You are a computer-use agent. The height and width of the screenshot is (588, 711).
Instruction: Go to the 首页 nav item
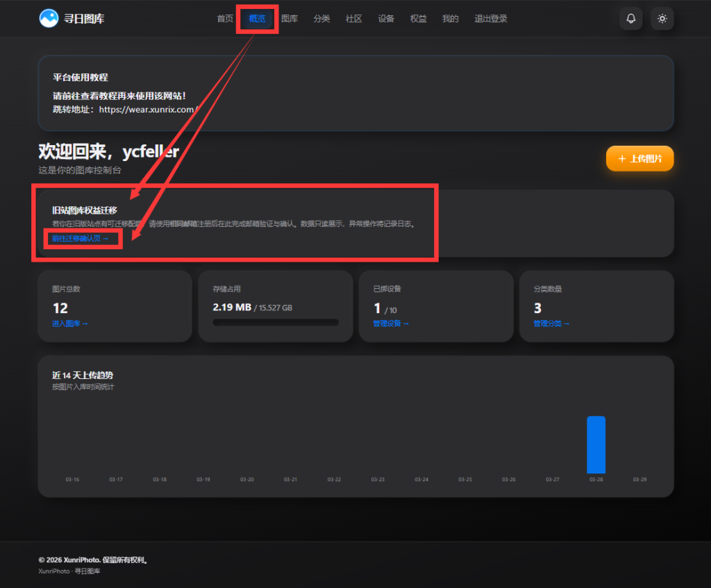pos(225,19)
